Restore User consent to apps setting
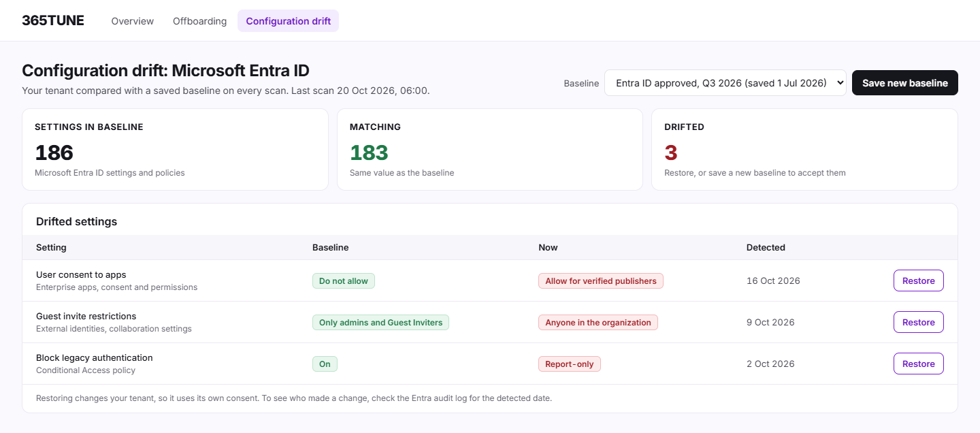980x433 pixels. [918, 280]
